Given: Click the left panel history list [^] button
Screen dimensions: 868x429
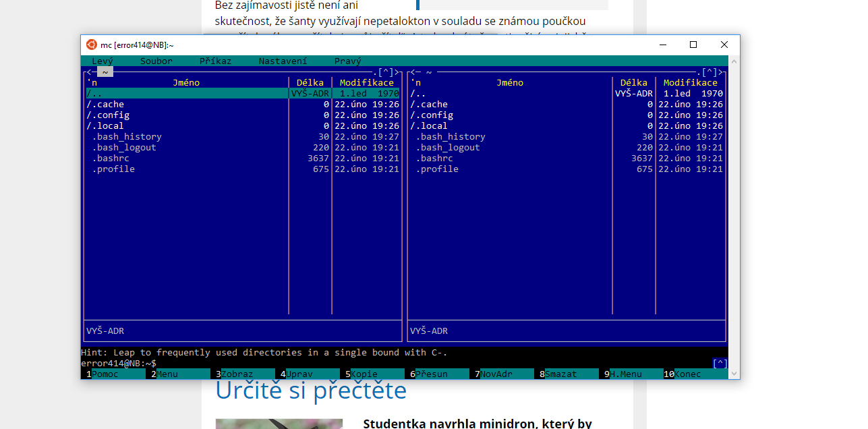Looking at the screenshot, I should [386, 71].
